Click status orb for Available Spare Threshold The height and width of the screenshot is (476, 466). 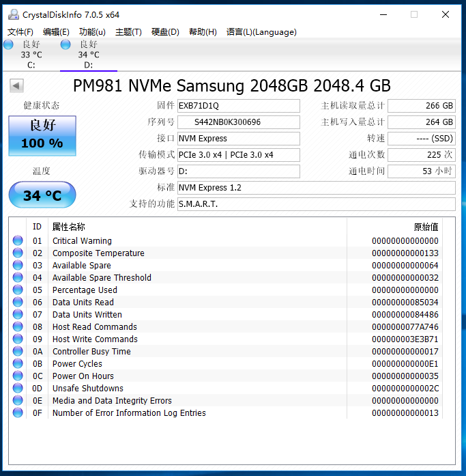18,277
